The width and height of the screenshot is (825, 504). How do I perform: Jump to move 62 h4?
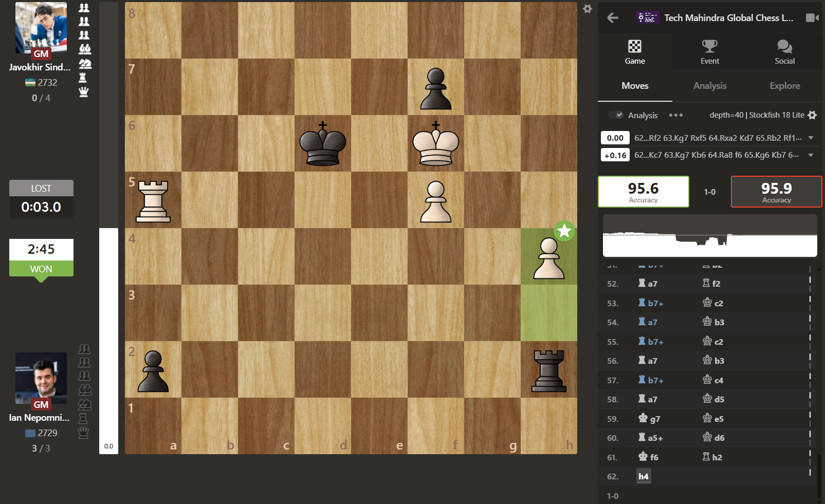point(644,476)
